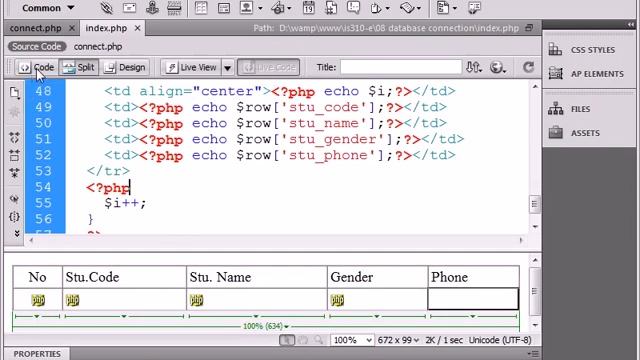Insert a Horizontal Rule

click(x=174, y=8)
